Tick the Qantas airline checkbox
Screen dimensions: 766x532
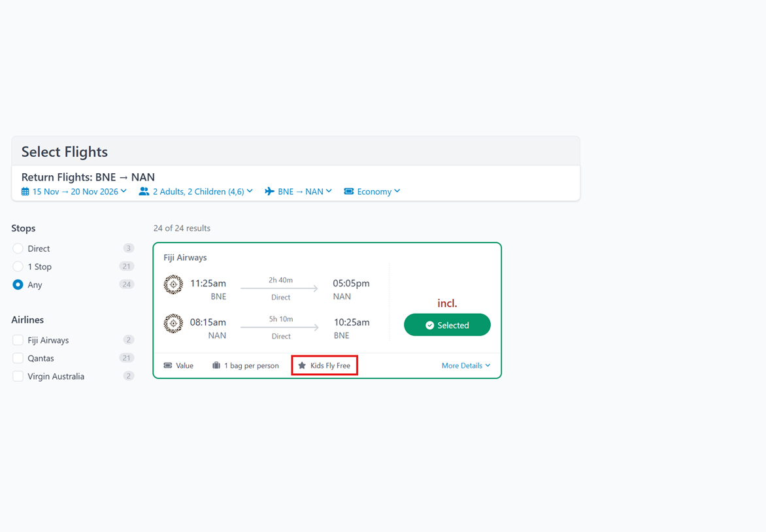18,358
